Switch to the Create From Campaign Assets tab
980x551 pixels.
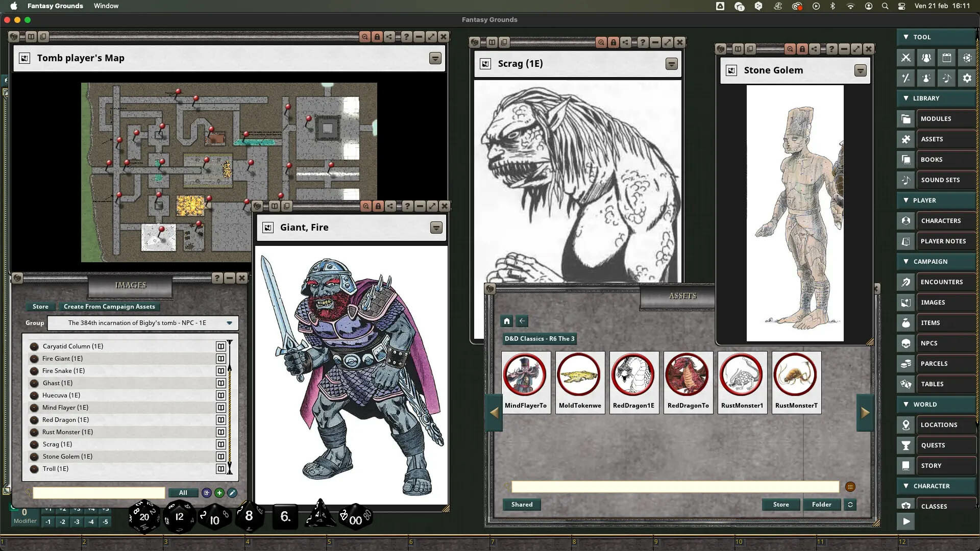tap(109, 307)
